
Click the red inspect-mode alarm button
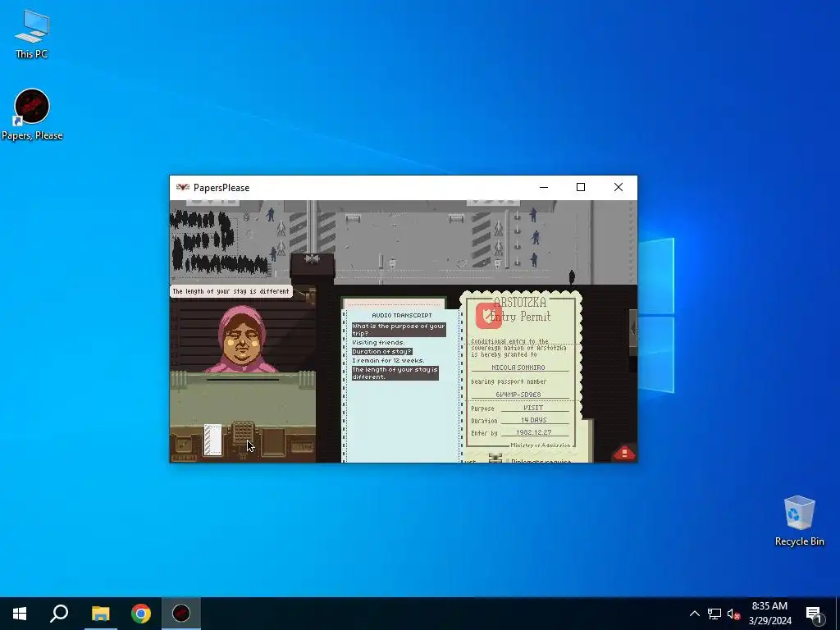tap(624, 453)
